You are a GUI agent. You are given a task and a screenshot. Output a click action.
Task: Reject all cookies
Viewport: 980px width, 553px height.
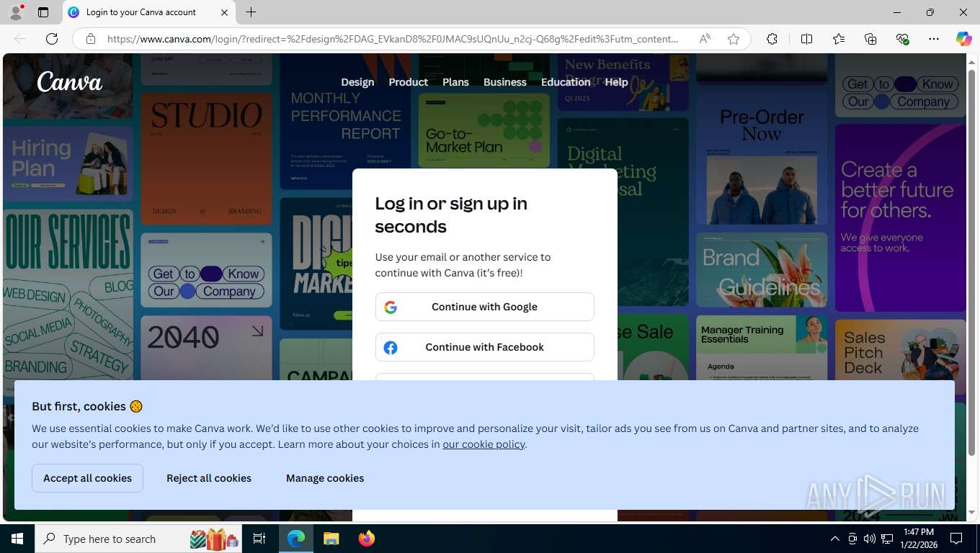tap(209, 478)
